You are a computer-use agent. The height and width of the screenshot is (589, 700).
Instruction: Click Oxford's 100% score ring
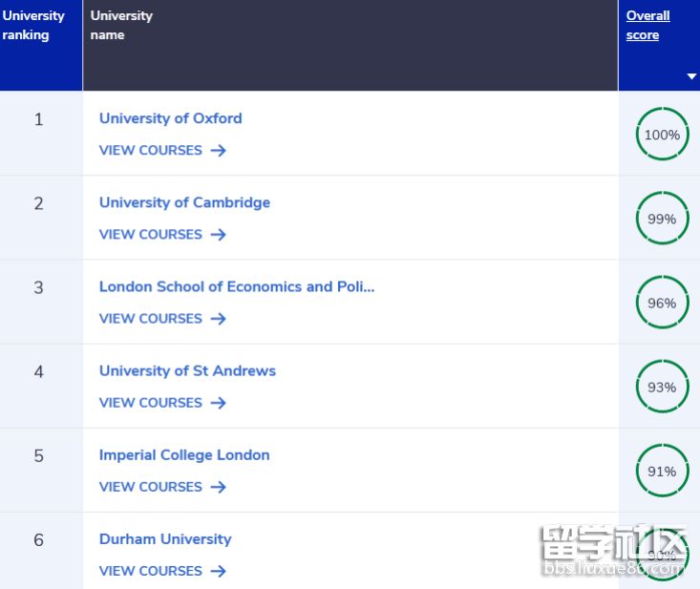coord(662,135)
